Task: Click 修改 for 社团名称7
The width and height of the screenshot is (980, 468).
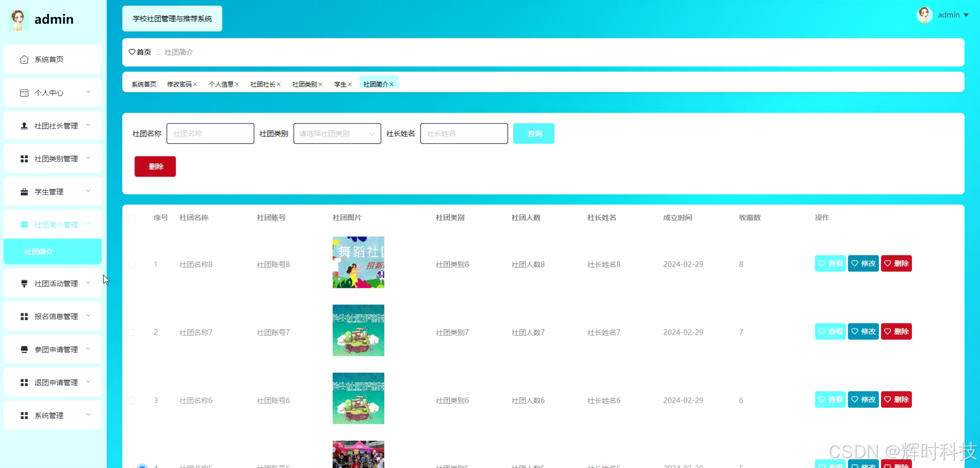Action: tap(863, 332)
